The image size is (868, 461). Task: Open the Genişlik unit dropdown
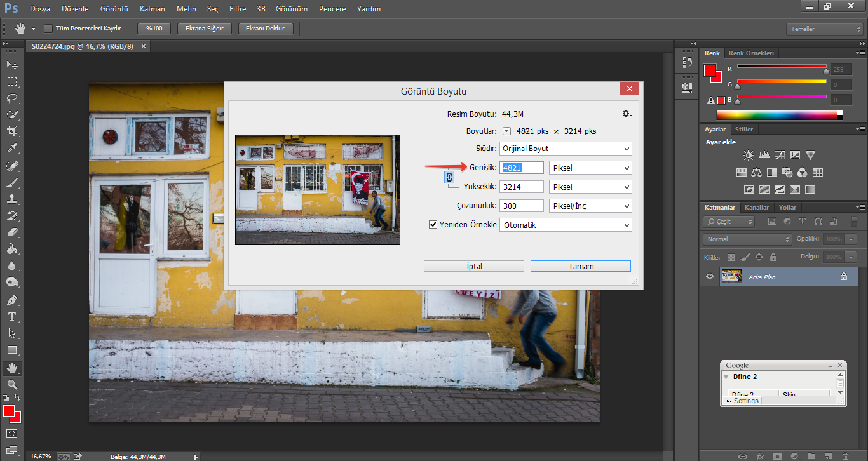590,168
